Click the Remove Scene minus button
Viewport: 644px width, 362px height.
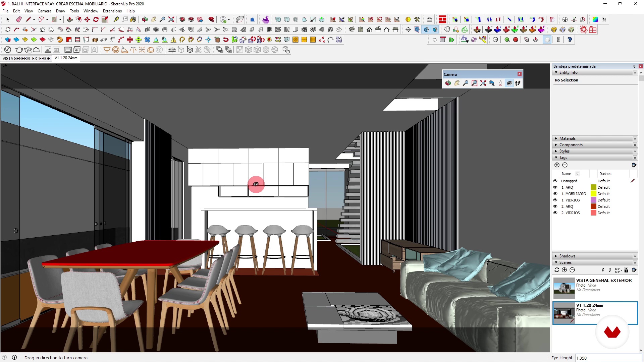[572, 270]
